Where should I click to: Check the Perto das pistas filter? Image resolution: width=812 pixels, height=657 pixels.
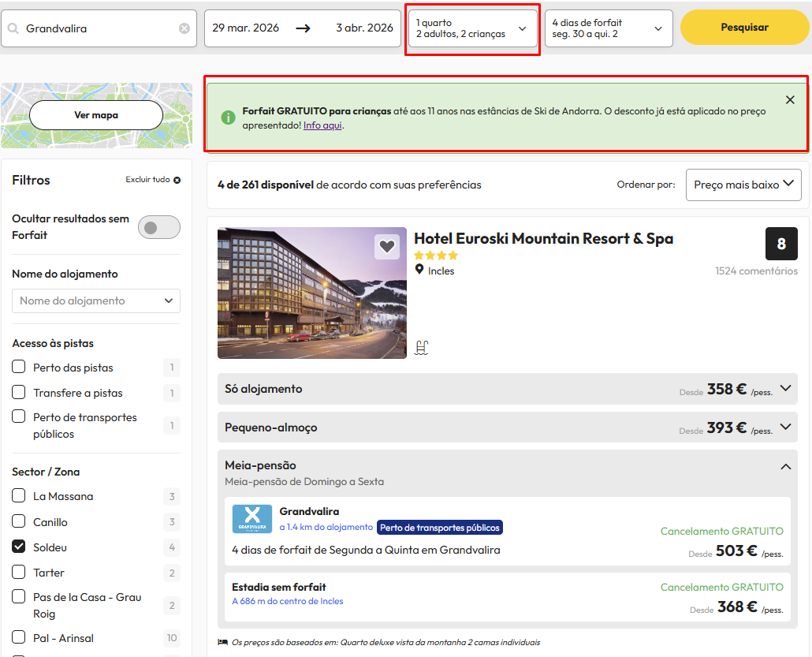pyautogui.click(x=19, y=367)
